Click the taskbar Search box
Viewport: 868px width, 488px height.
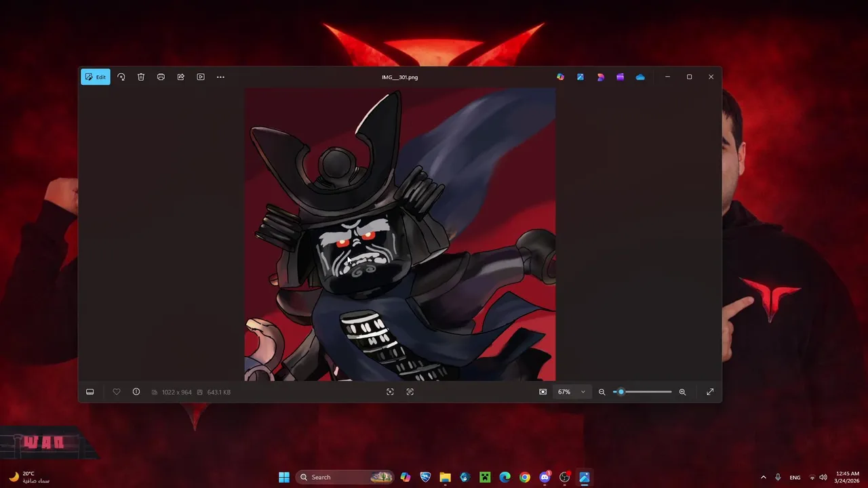[346, 477]
